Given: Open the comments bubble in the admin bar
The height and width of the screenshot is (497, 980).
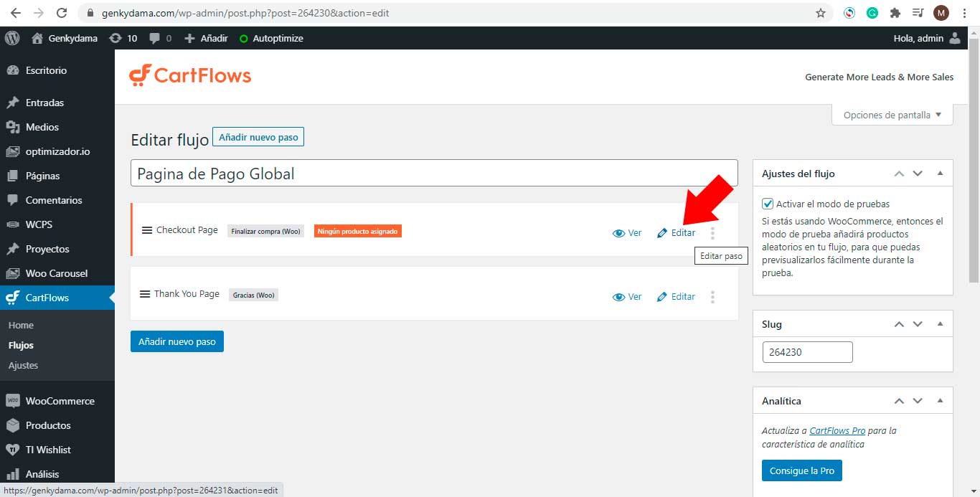Looking at the screenshot, I should 161,38.
